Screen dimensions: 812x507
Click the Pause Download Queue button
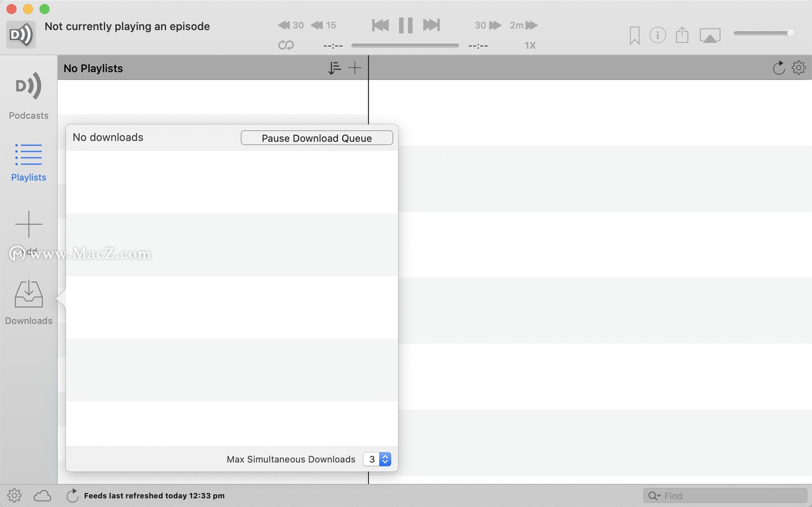point(317,137)
